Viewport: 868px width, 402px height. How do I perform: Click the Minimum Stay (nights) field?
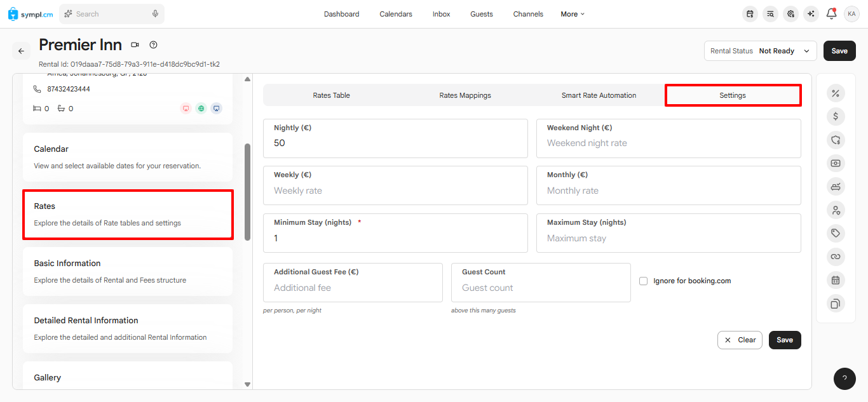(x=395, y=233)
